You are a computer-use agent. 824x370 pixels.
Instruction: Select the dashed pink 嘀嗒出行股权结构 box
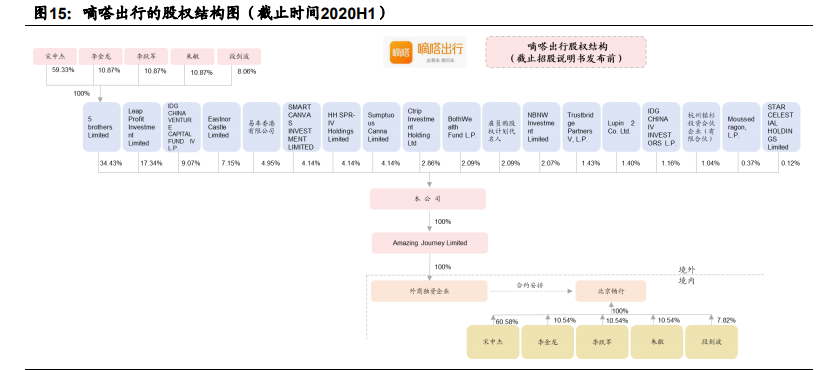point(566,52)
